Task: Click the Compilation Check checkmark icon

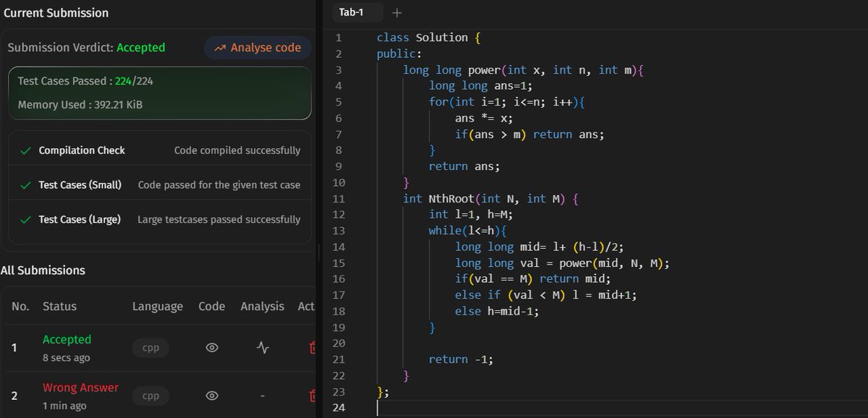Action: point(25,150)
